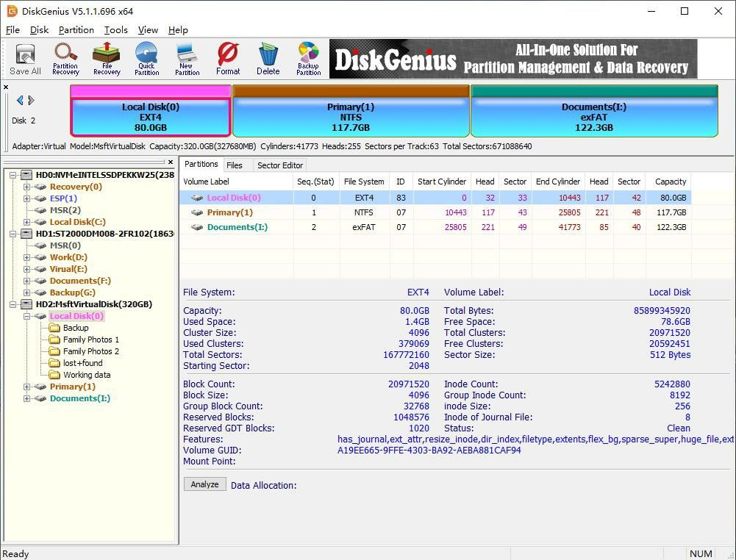Switch to the Sector Editor tab

pos(280,165)
